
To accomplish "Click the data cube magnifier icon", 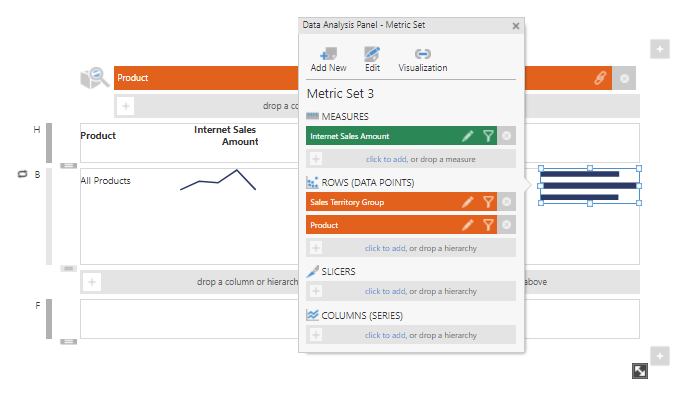I will 95,78.
